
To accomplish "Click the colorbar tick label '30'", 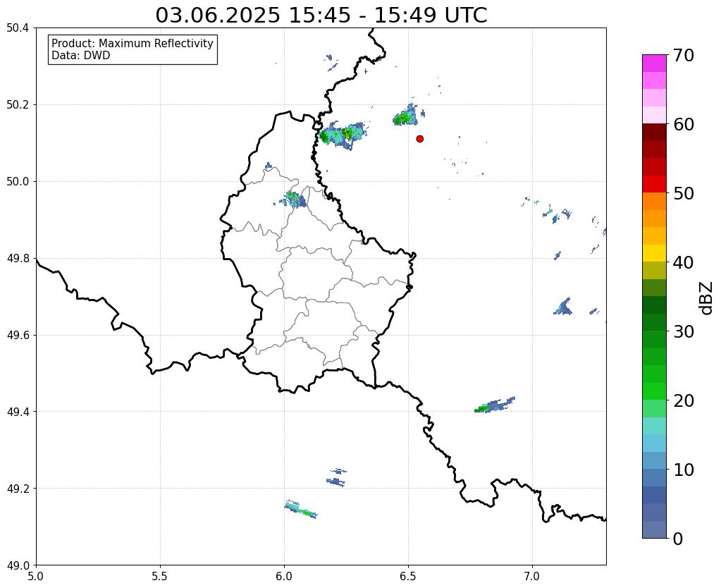I will pyautogui.click(x=684, y=331).
